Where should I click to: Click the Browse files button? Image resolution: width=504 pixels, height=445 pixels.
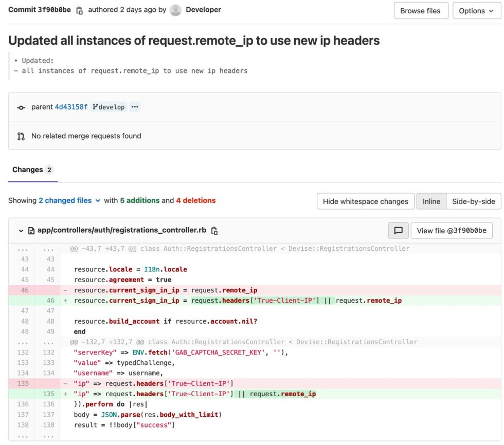point(421,10)
